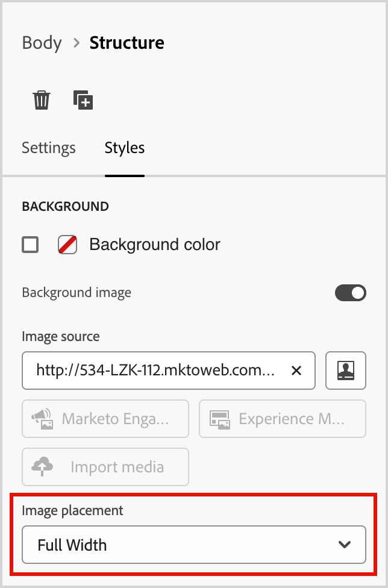The image size is (388, 588).
Task: Open the Image placement dropdown
Action: (x=193, y=544)
